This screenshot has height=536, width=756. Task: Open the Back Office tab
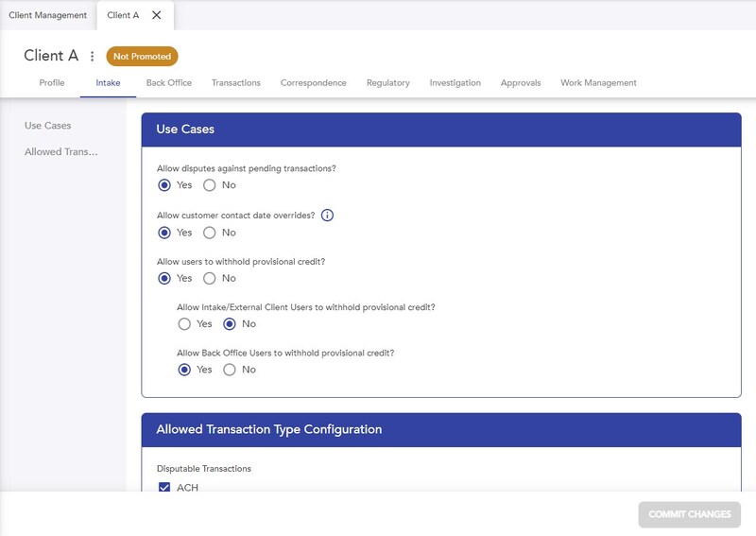click(x=169, y=82)
